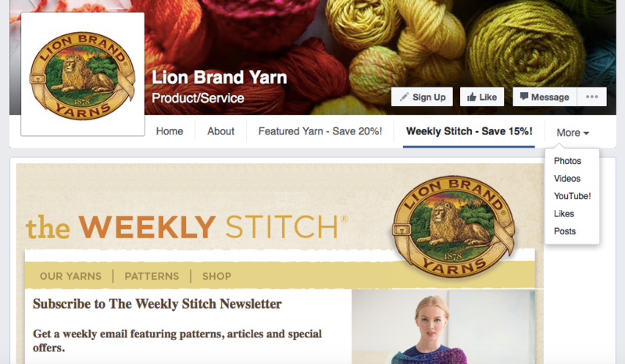Open the three-dots options button
Viewport: 625px width, 364px height.
click(592, 97)
